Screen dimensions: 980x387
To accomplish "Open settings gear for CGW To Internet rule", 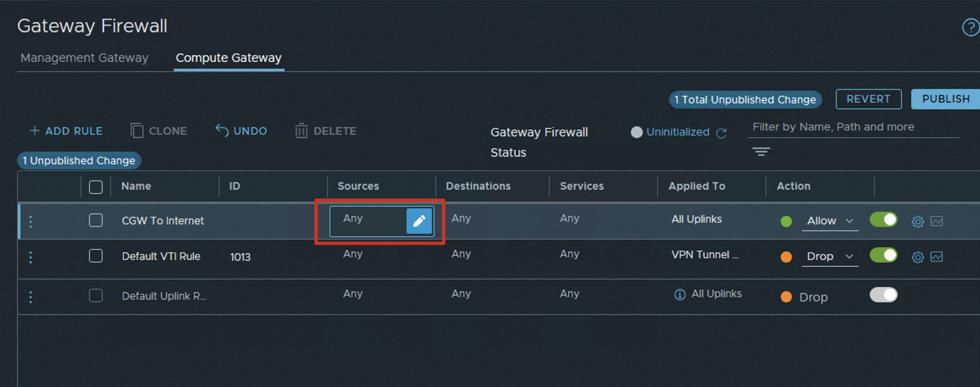I will point(917,221).
